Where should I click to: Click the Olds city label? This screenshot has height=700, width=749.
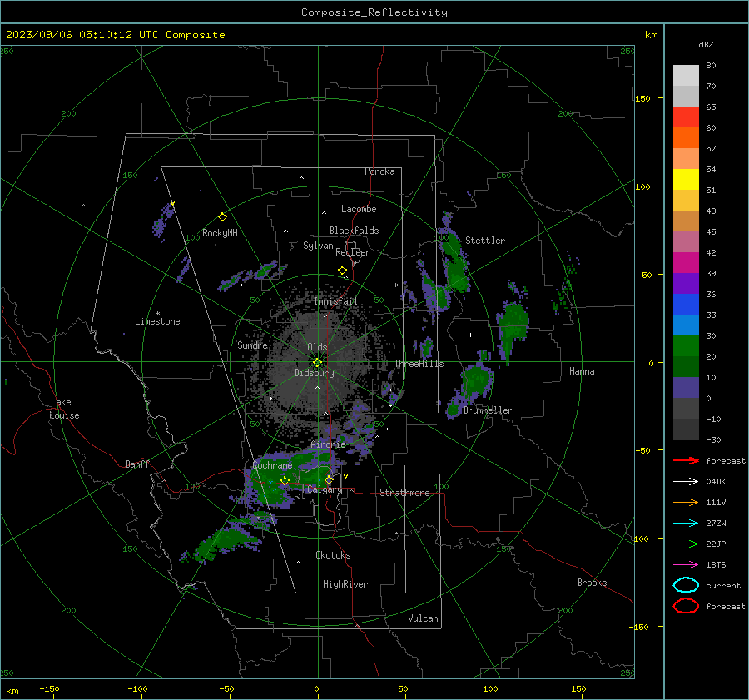(317, 347)
